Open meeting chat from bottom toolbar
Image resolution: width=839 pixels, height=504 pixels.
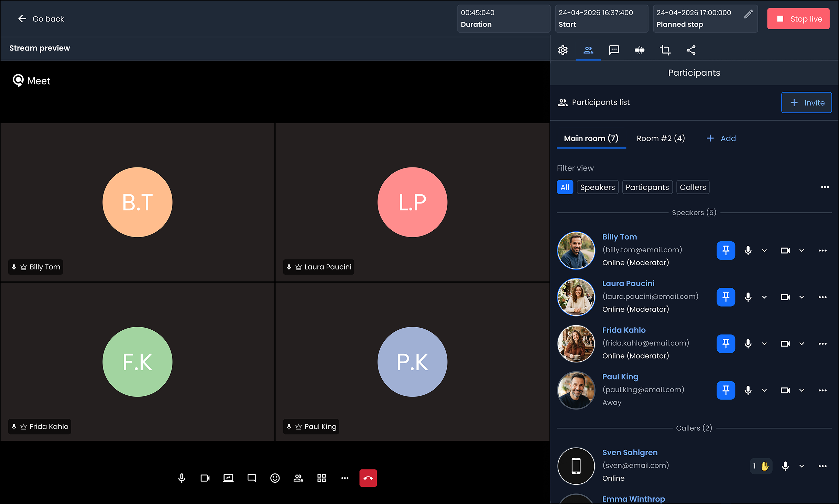click(x=252, y=478)
